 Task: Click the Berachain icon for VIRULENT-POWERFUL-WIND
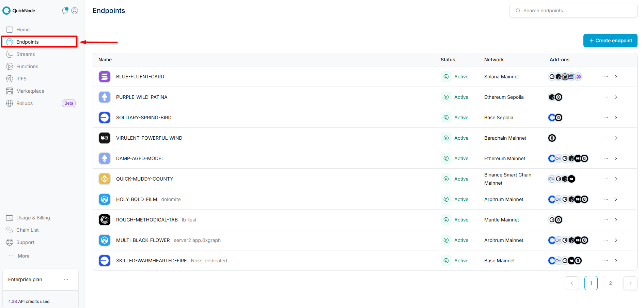(x=105, y=138)
